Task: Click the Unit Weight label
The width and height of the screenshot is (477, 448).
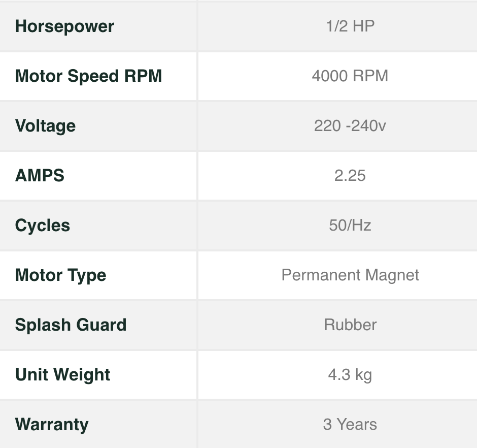Action: (x=63, y=375)
